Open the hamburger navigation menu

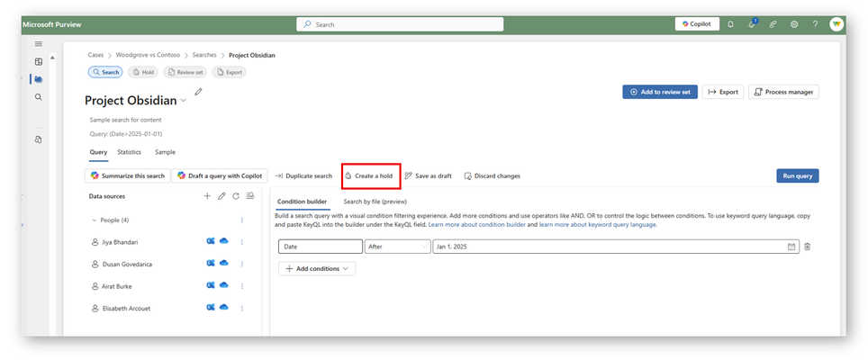[39, 44]
